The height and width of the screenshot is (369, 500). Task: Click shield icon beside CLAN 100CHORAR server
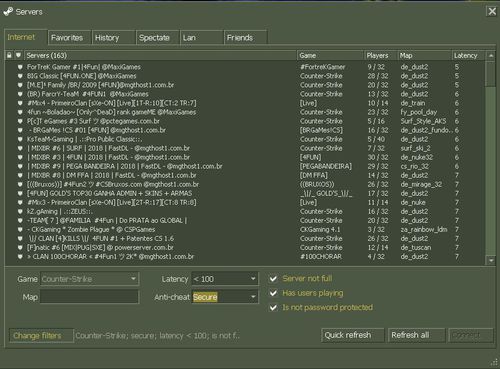[x=20, y=256]
